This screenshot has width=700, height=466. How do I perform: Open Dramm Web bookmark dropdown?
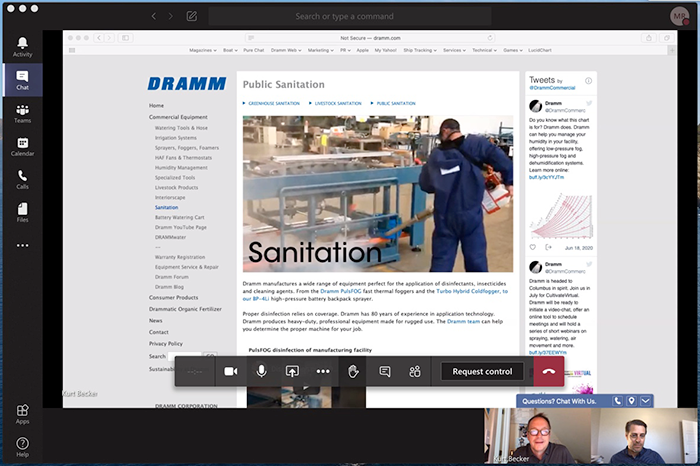pyautogui.click(x=286, y=50)
